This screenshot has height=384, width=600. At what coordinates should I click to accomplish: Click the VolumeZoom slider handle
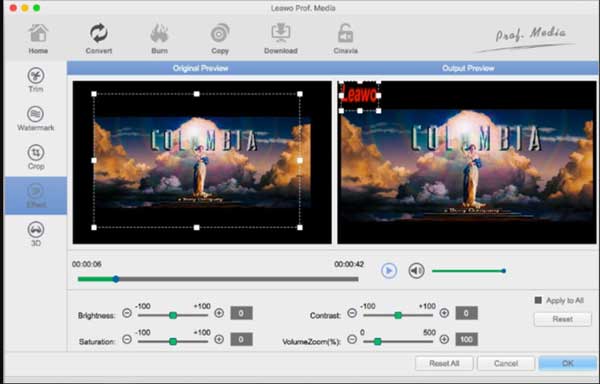tap(378, 341)
